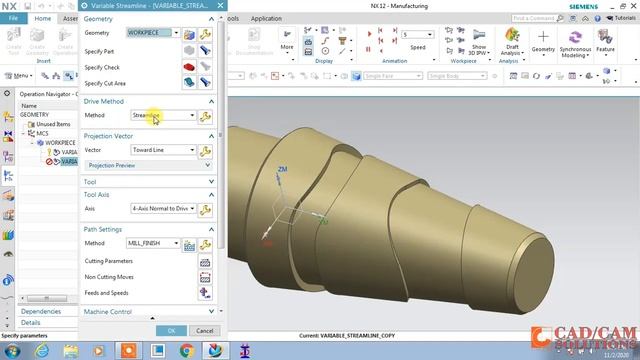Click the dialog vertical scrollbar

(221, 135)
